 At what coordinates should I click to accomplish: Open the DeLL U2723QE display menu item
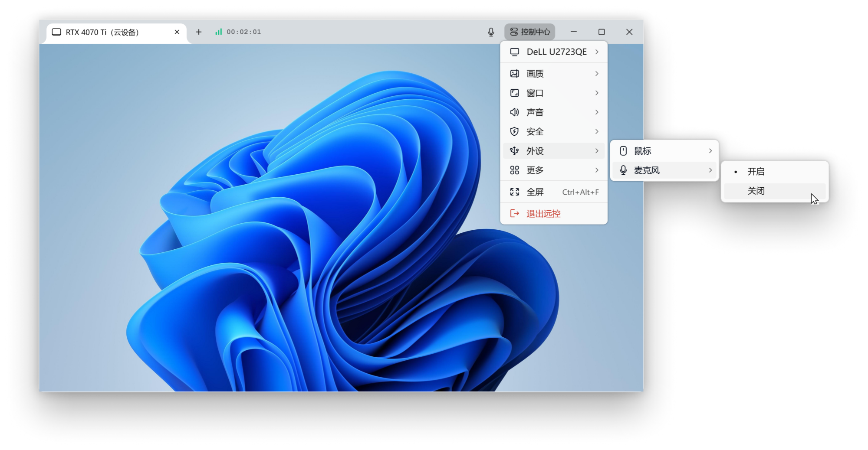pyautogui.click(x=554, y=52)
